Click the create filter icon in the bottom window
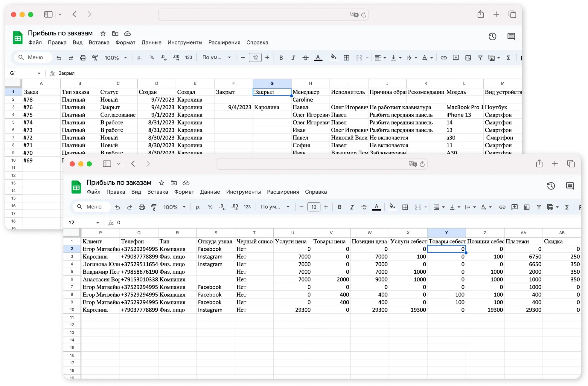588x386 pixels. tap(539, 207)
